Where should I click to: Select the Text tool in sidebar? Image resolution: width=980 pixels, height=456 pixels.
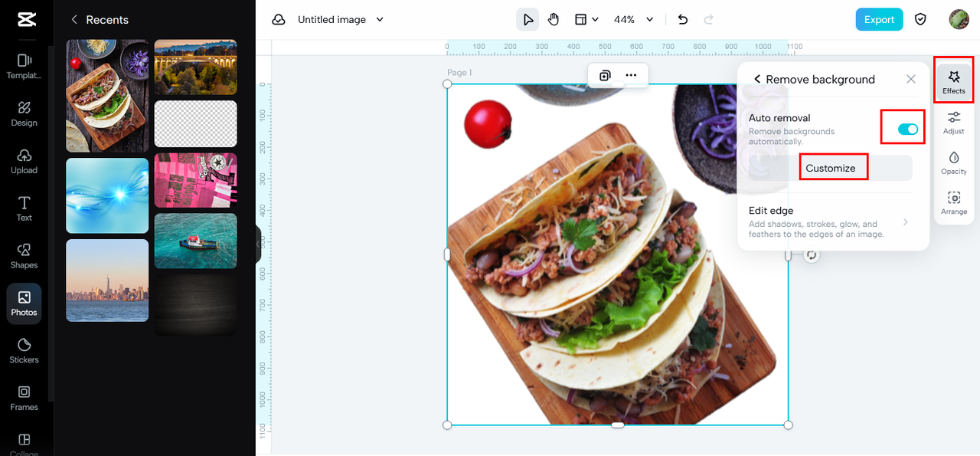(x=24, y=208)
